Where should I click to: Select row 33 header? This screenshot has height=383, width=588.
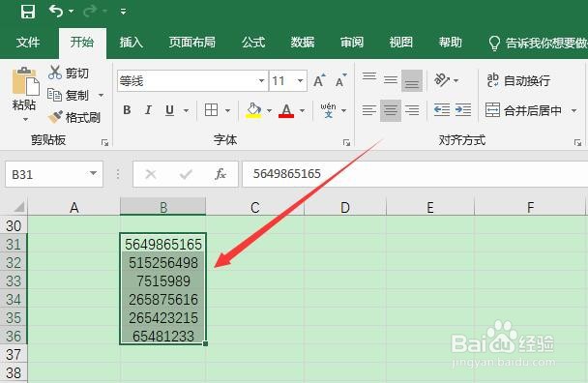[x=14, y=281]
